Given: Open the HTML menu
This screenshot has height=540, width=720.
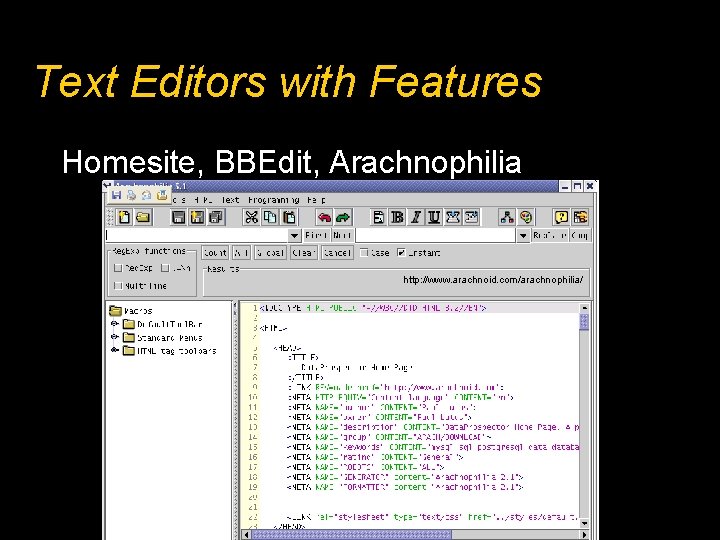Looking at the screenshot, I should [203, 200].
